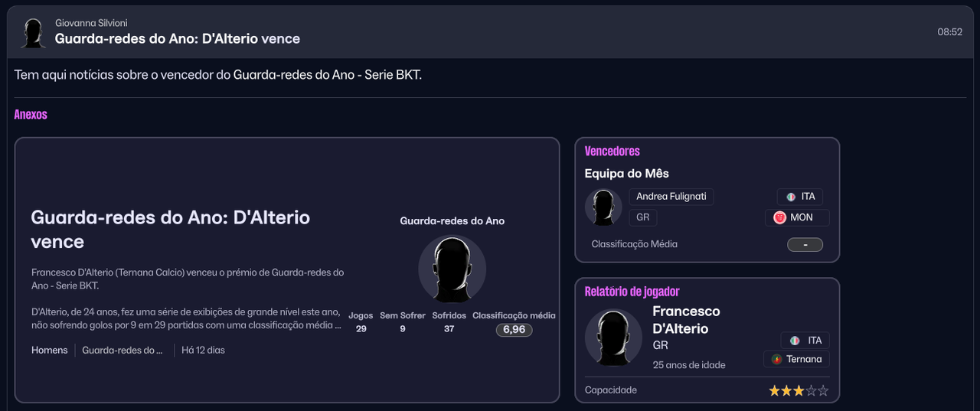Click the 08:52 message time
This screenshot has height=411, width=980.
coord(949,32)
